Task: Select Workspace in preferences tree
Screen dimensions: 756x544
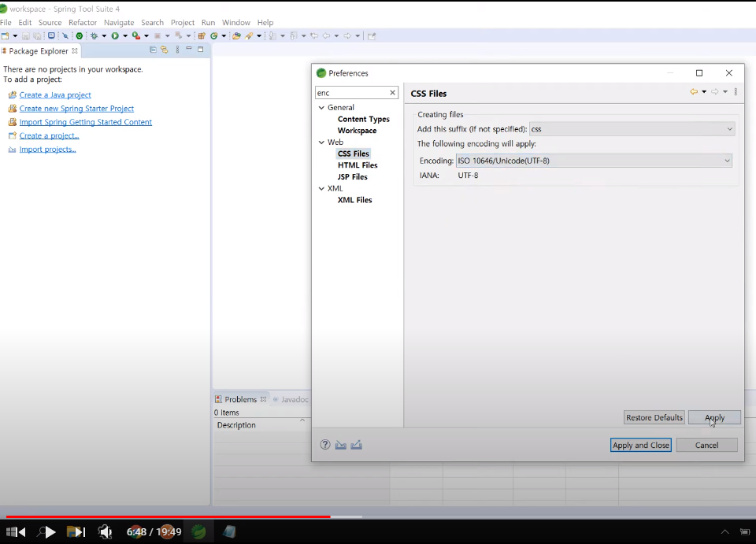Action: 357,131
